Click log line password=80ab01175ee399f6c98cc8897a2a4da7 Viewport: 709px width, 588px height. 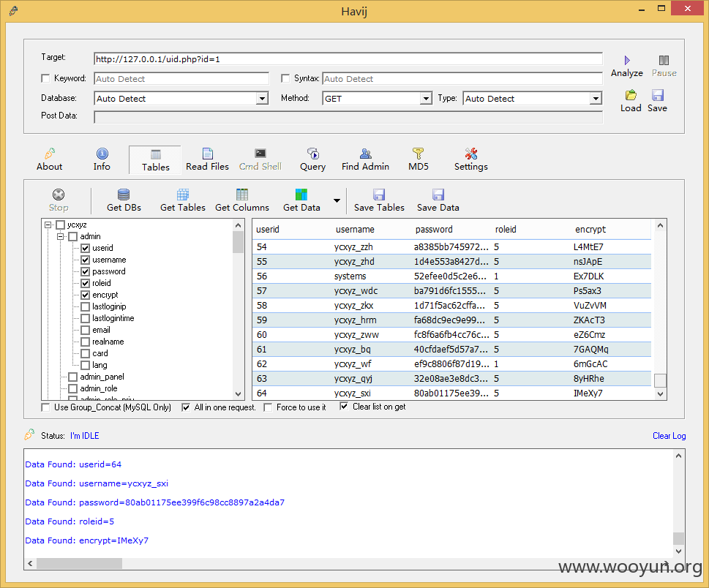(154, 502)
